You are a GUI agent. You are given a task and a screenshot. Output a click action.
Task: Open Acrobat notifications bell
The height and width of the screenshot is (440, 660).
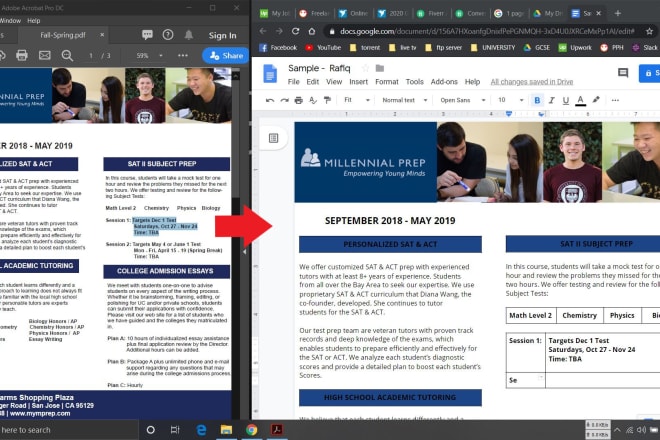(x=189, y=35)
